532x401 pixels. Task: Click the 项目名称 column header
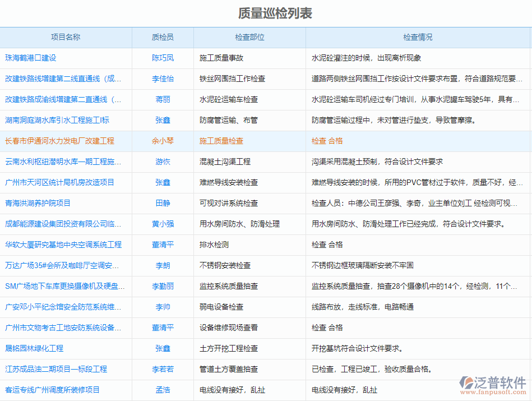(66, 37)
